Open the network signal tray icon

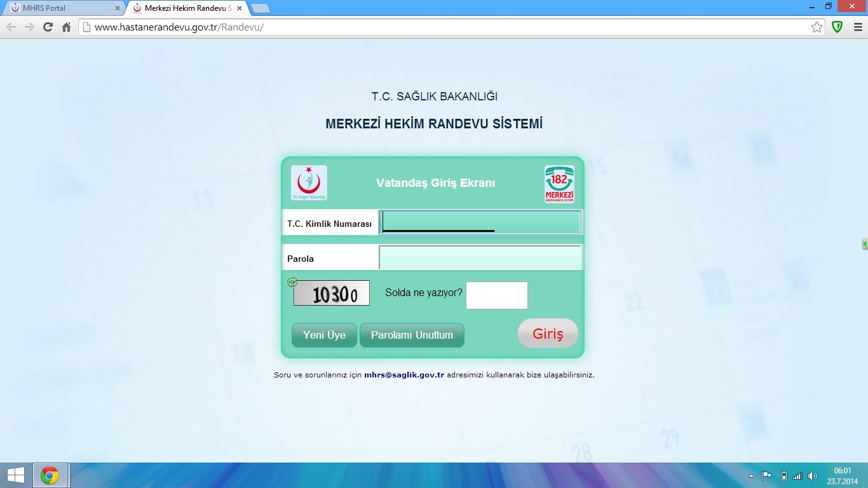[x=797, y=476]
